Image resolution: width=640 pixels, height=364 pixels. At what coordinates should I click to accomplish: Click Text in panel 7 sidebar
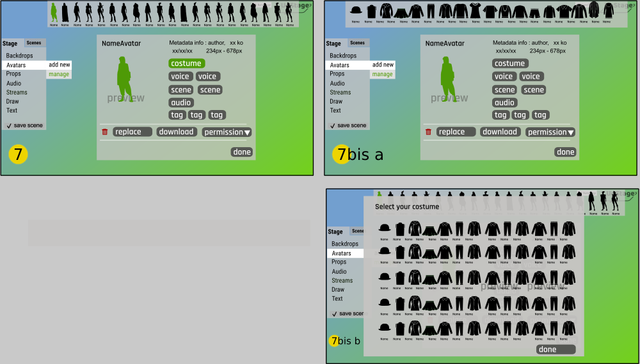[12, 110]
